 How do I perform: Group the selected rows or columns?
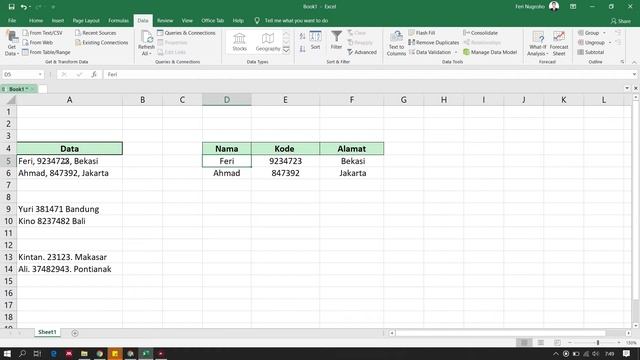pyautogui.click(x=589, y=33)
